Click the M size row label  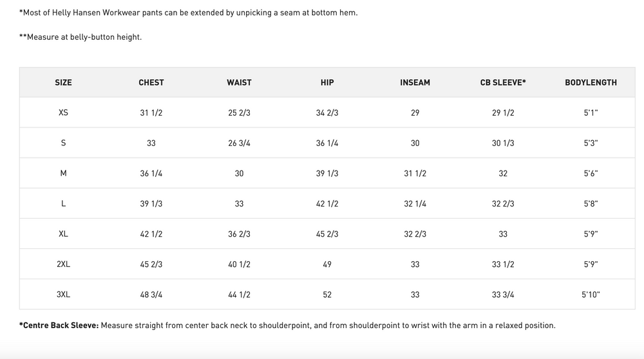63,173
